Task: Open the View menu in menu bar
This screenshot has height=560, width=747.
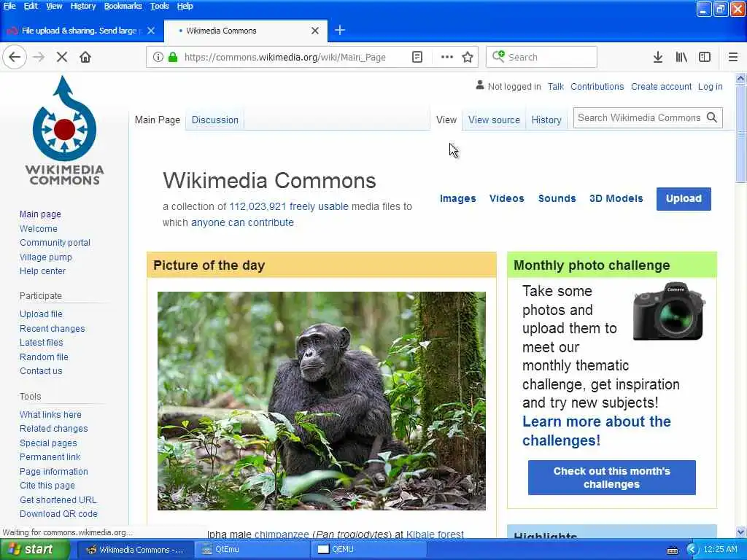Action: (x=54, y=6)
